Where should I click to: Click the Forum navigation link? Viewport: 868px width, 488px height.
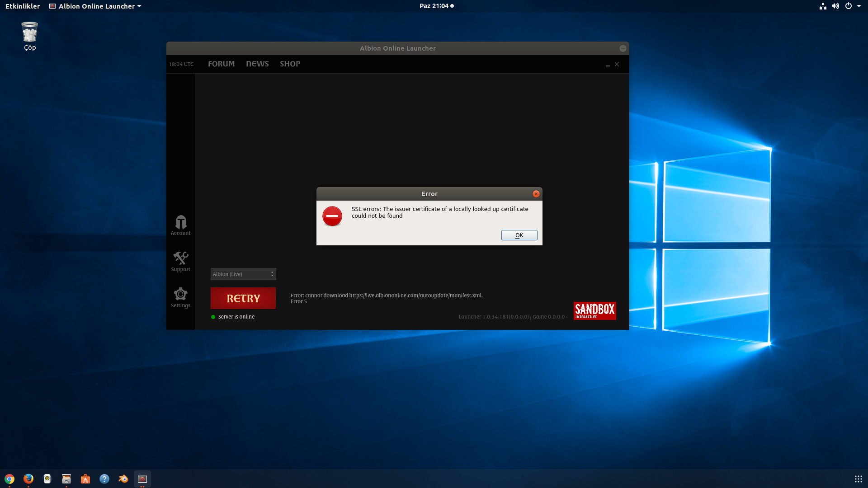(x=221, y=64)
